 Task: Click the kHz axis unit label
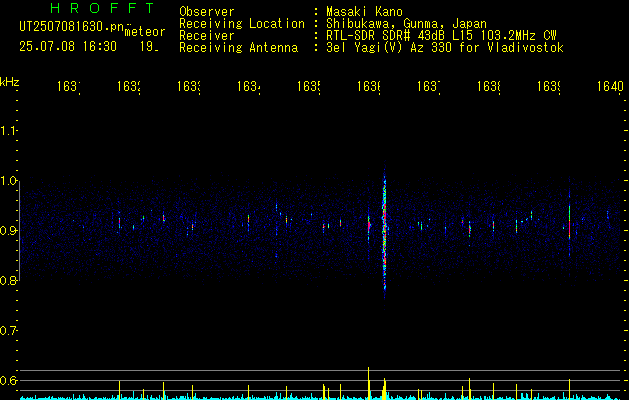pos(10,82)
